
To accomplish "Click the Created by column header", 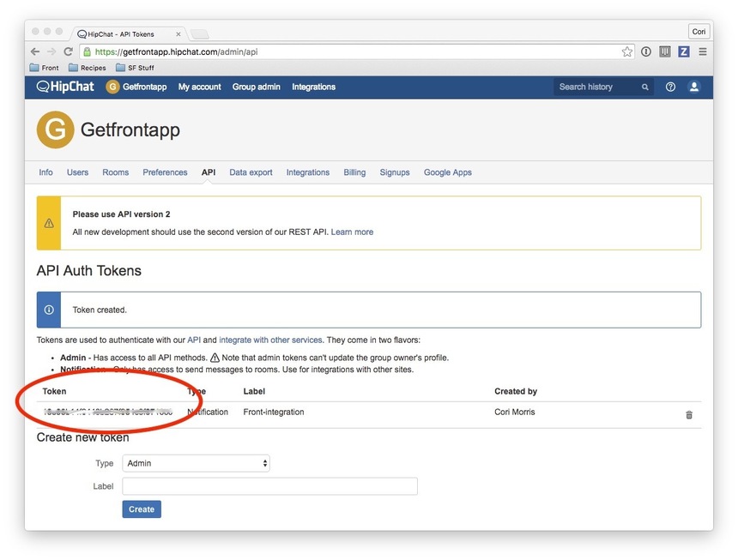I will (x=516, y=391).
